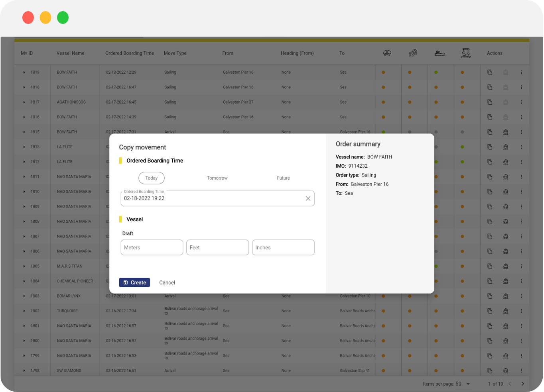Switch to the Tomorrow boarding time option
The height and width of the screenshot is (392, 544).
pos(217,178)
